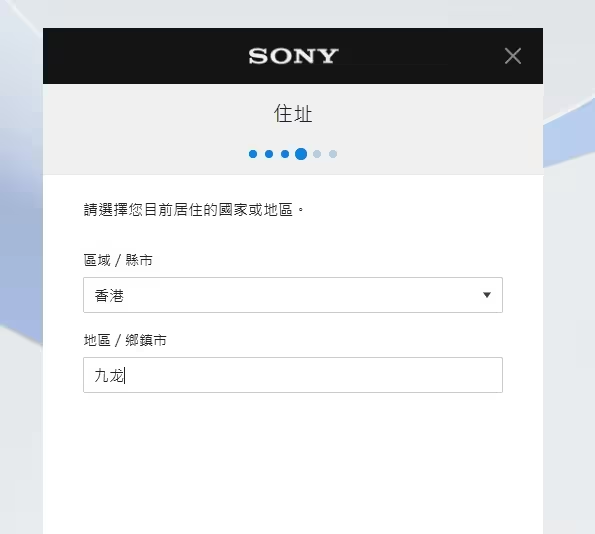Focus the 地區 / 鄉鎮市 input field
Viewport: 595px width, 534px height.
(x=293, y=375)
